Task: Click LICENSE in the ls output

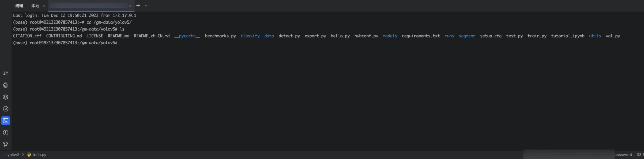Action: pyautogui.click(x=95, y=36)
